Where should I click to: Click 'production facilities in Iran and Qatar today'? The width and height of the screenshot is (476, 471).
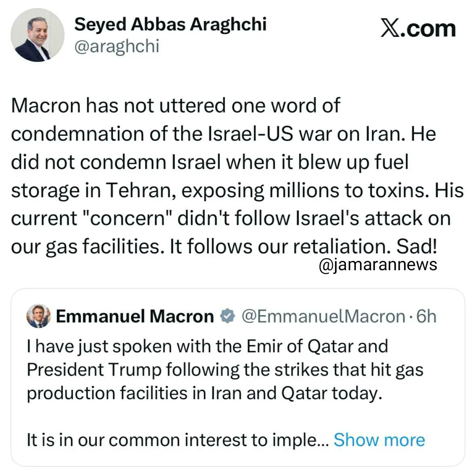pos(204,393)
